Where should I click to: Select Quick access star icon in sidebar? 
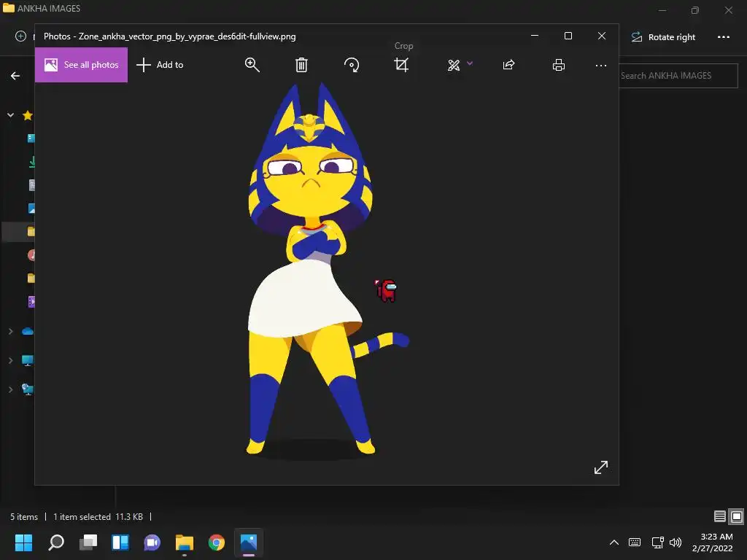coord(28,115)
